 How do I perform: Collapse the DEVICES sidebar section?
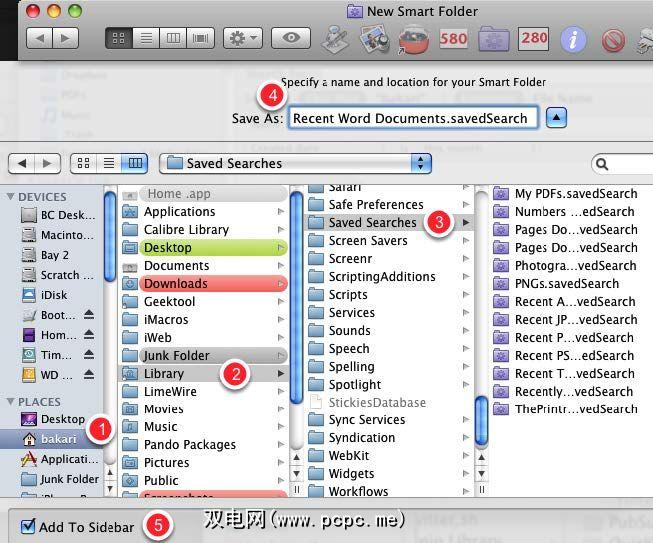tap(12, 197)
